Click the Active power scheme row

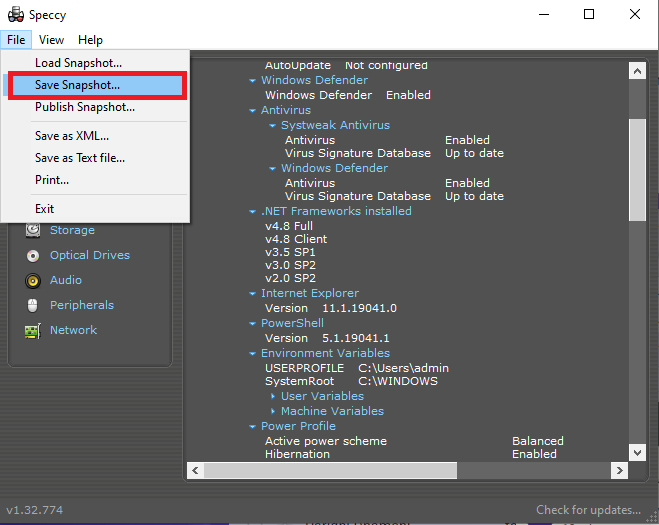(x=414, y=441)
